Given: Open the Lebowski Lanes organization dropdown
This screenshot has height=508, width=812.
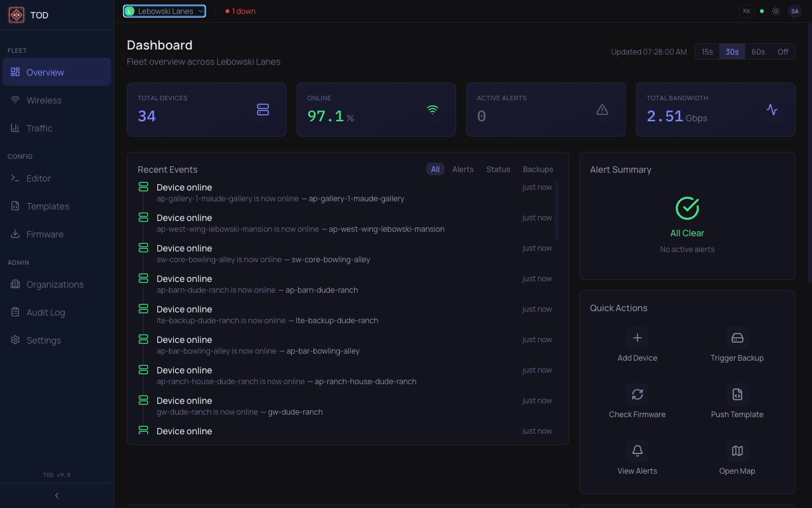Looking at the screenshot, I should pos(164,11).
